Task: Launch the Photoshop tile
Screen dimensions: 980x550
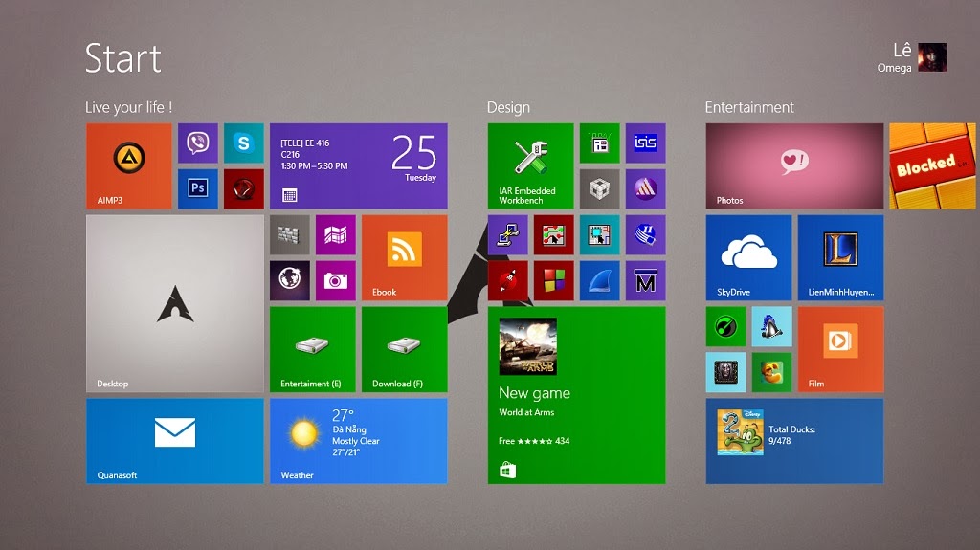Action: 197,188
